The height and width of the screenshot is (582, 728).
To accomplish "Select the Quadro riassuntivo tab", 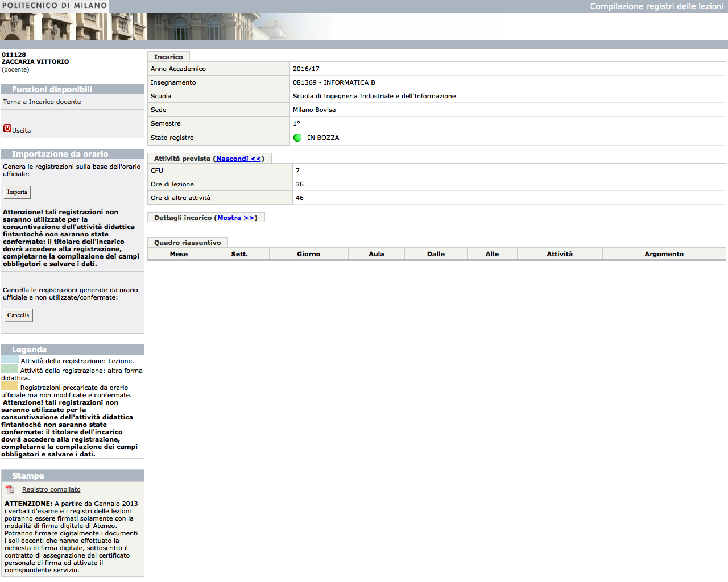I will (x=188, y=242).
